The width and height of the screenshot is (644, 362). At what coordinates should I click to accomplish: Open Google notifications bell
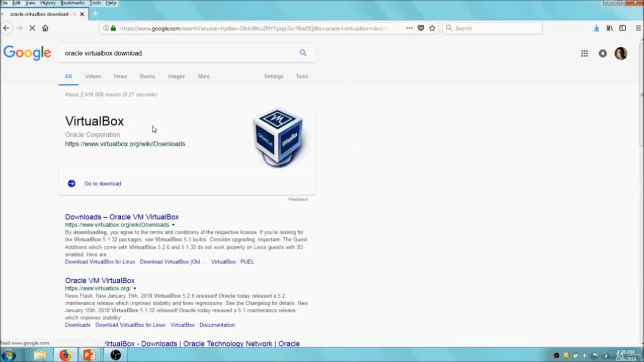(603, 53)
